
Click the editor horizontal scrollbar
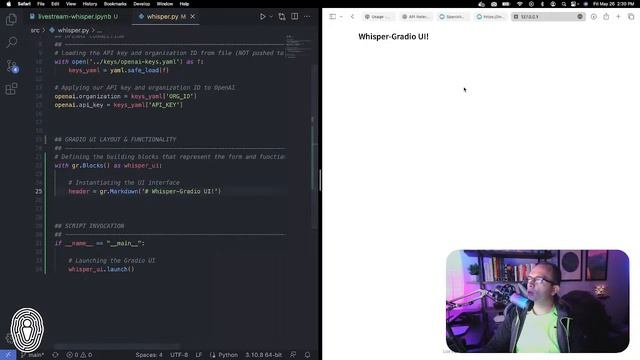117,346
